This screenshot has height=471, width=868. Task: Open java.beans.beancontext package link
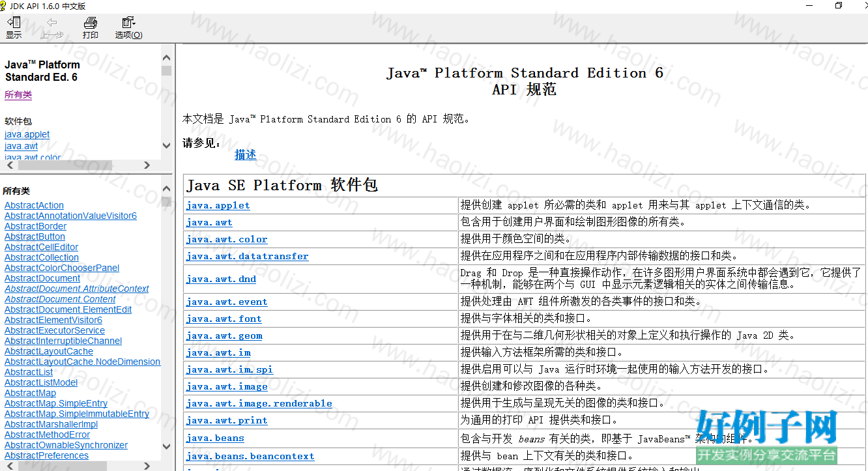pyautogui.click(x=250, y=456)
